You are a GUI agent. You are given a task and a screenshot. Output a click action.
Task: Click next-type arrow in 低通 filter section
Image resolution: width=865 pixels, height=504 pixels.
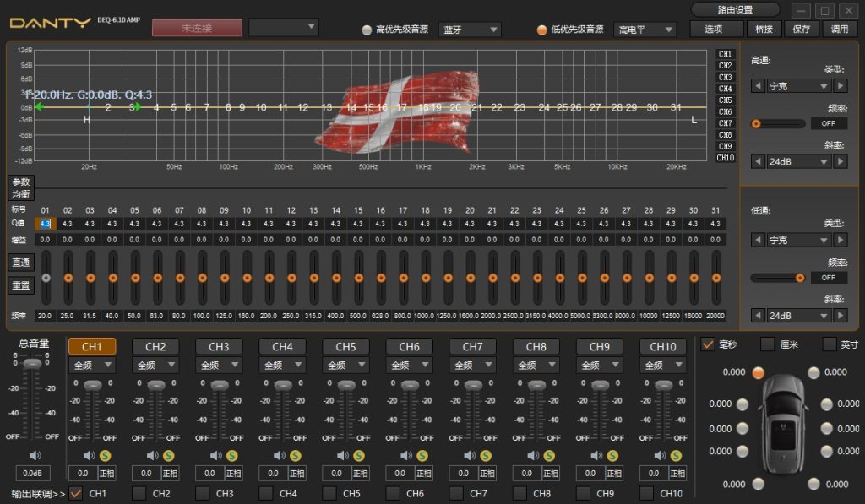(841, 240)
